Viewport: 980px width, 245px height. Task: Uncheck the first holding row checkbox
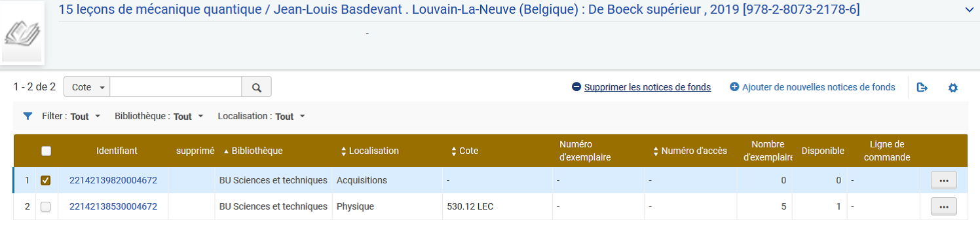click(46, 180)
